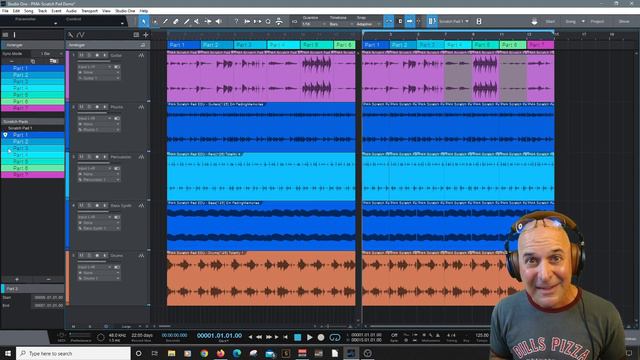Open the Sync Mode 1 Bar dropdown
The height and width of the screenshot is (360, 640).
[x=51, y=53]
